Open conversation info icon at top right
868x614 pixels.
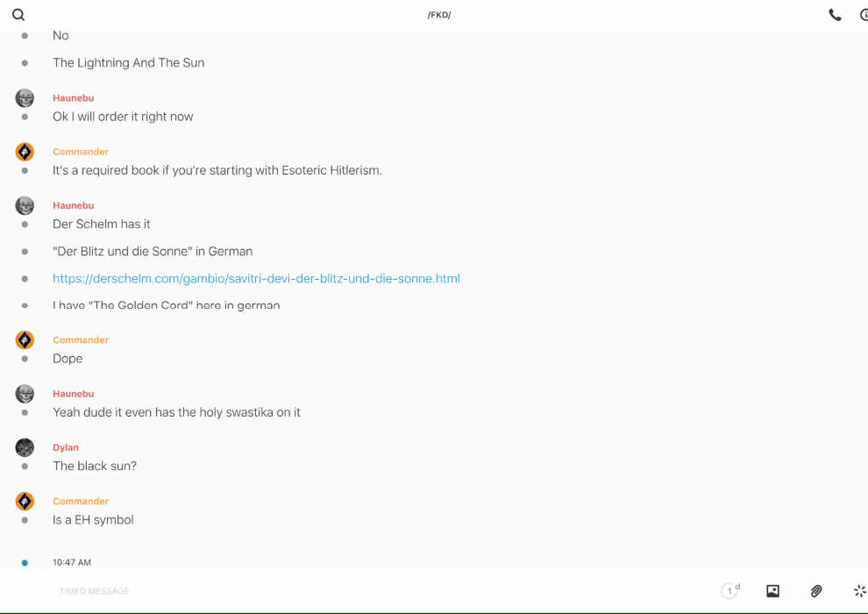click(864, 15)
